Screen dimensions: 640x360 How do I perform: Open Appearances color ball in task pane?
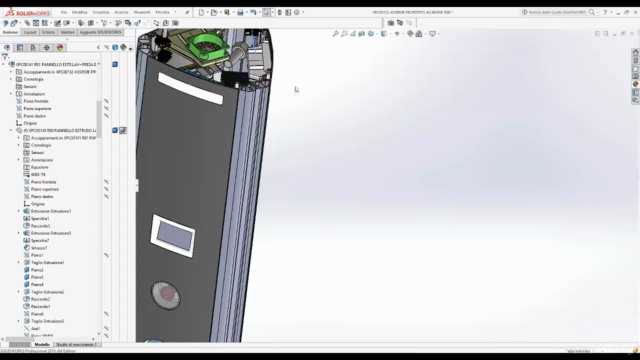pos(635,84)
